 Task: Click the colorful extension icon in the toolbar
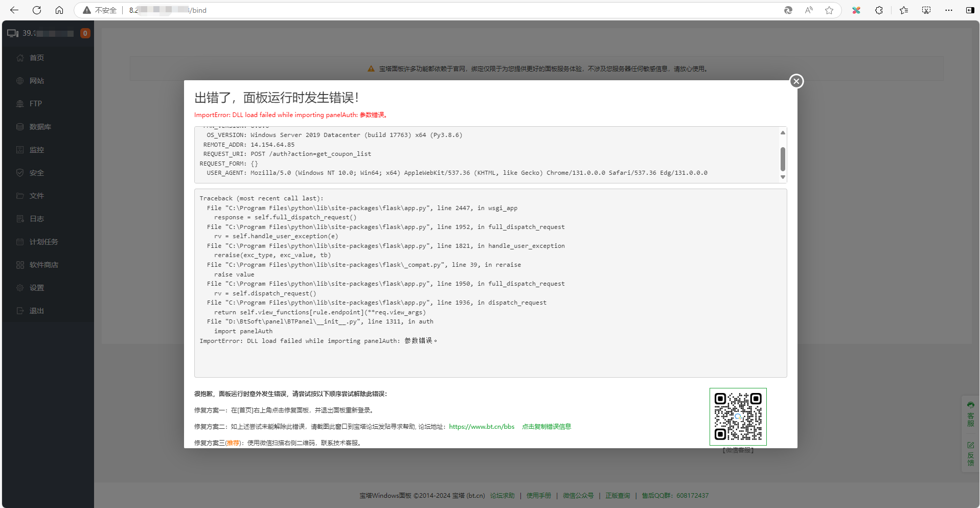coord(856,10)
